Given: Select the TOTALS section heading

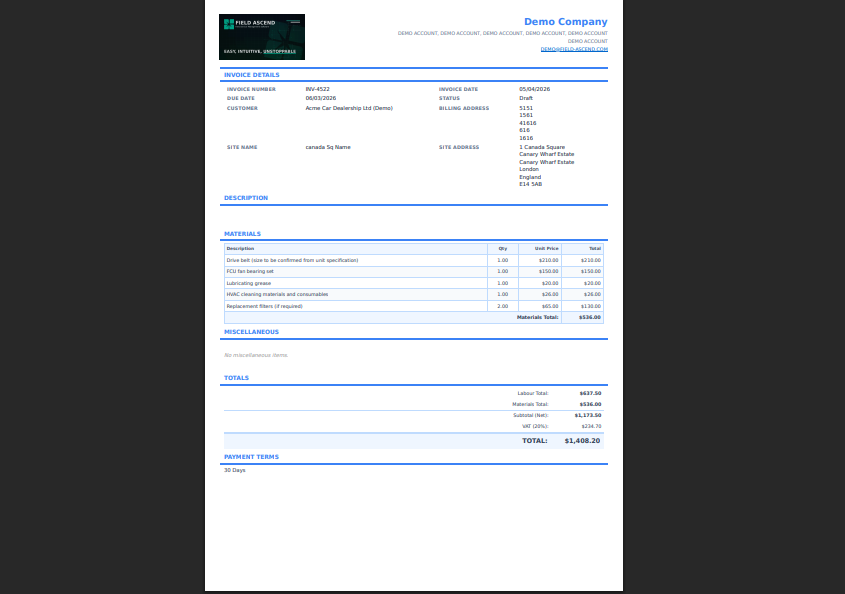Looking at the screenshot, I should [x=237, y=378].
